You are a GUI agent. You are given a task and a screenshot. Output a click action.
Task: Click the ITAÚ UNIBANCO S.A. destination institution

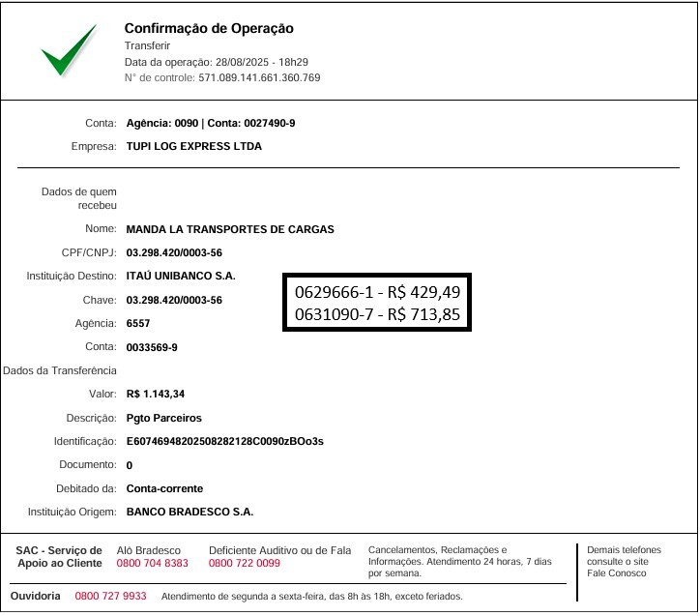pos(181,277)
